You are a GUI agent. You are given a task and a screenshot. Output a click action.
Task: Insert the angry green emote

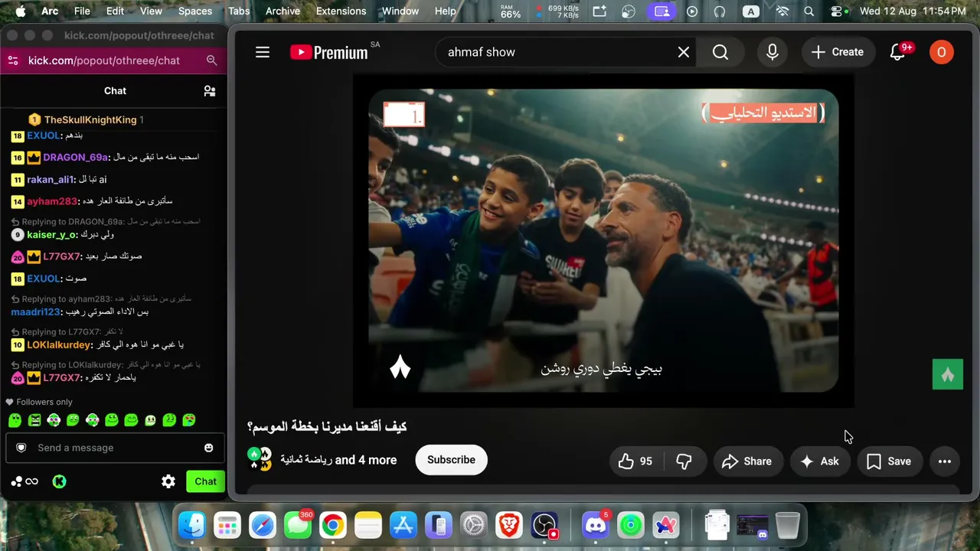pos(34,420)
